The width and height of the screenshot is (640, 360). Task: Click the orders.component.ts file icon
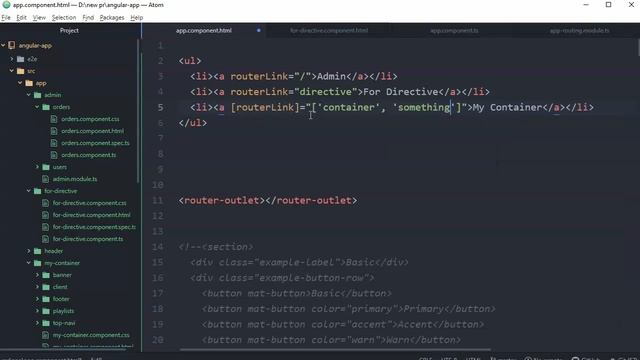[54, 155]
